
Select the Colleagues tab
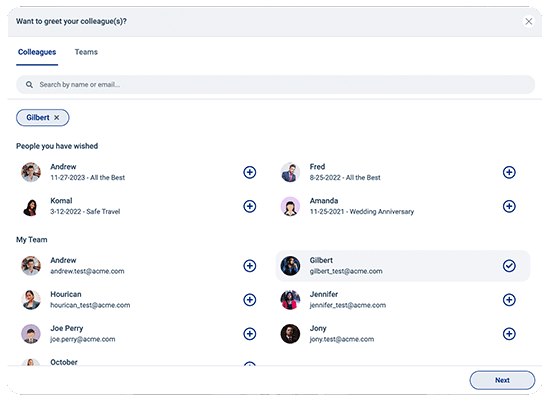click(37, 52)
